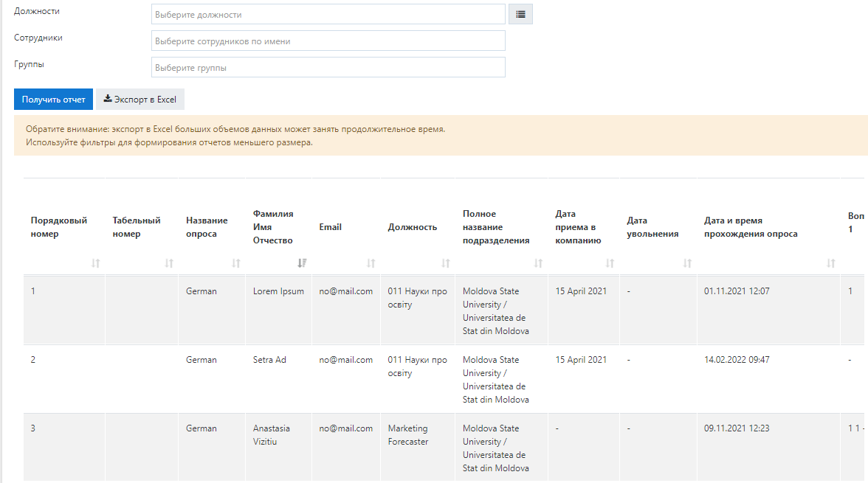The height and width of the screenshot is (483, 868).
Task: Click date 14.02.2022 09:47 cell
Action: (x=737, y=360)
